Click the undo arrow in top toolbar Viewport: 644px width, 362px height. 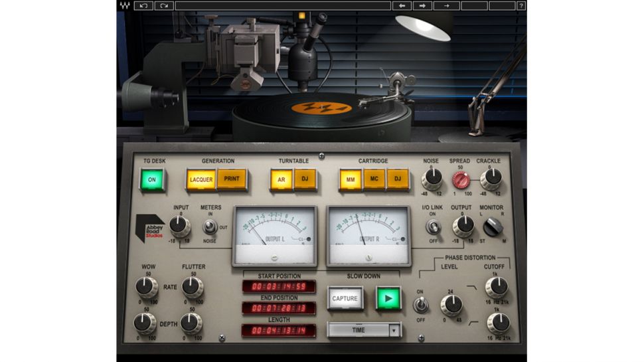coord(143,5)
